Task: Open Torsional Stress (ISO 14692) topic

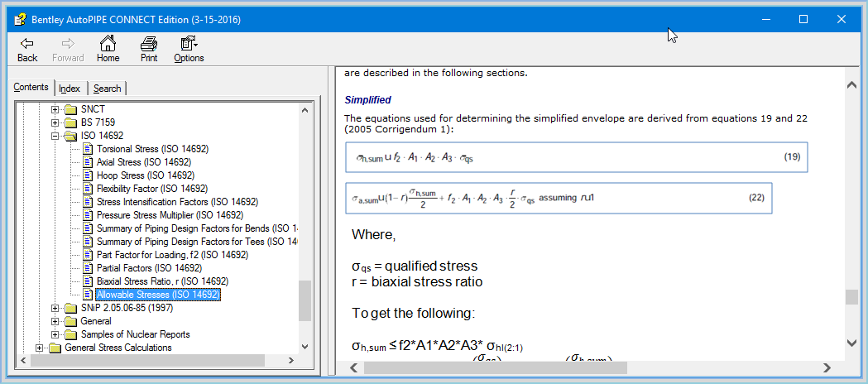Action: tap(152, 149)
